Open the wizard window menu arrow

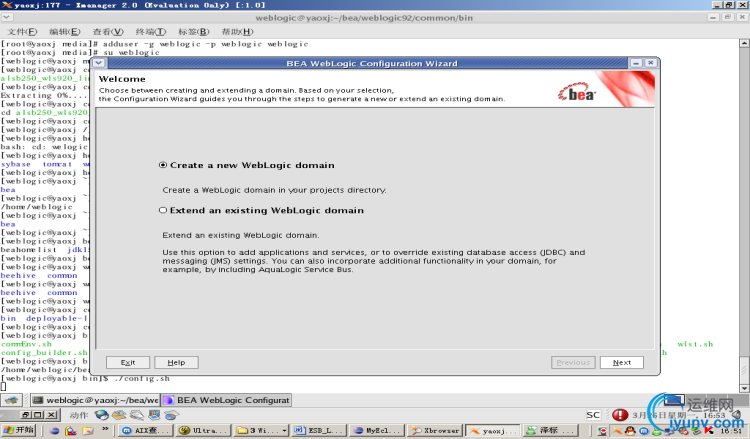pyautogui.click(x=98, y=63)
